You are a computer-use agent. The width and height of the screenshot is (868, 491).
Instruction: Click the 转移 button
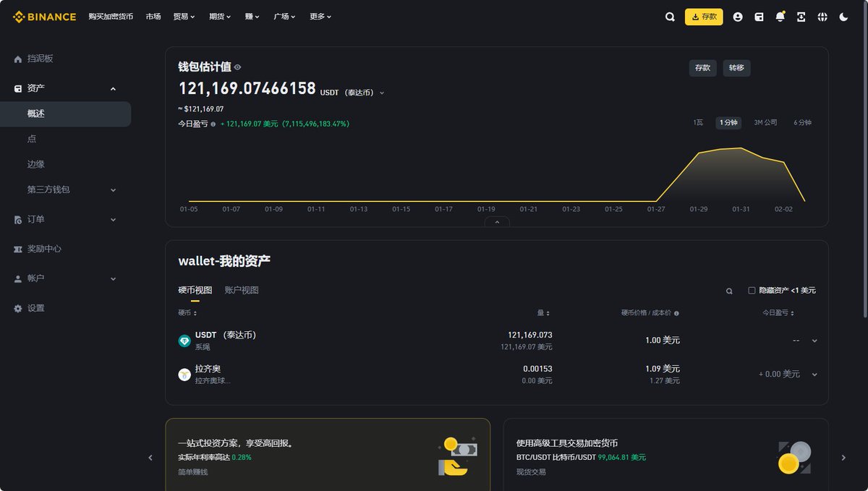736,68
